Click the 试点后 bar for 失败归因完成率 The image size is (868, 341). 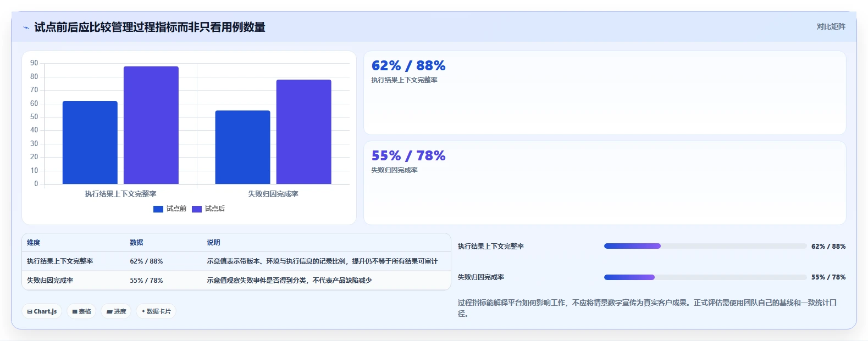pos(303,132)
